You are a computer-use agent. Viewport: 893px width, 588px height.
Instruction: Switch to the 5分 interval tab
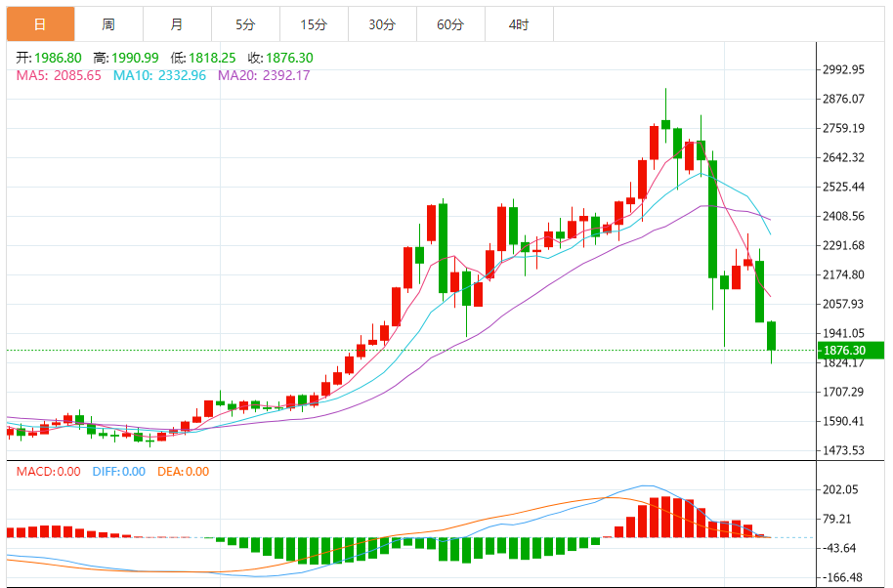244,24
